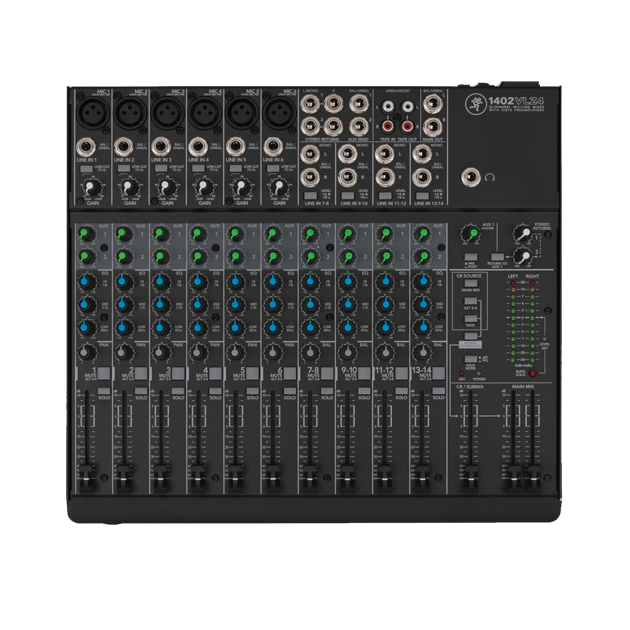
Task: Click the MAIN OUT left jack
Action: point(433,104)
